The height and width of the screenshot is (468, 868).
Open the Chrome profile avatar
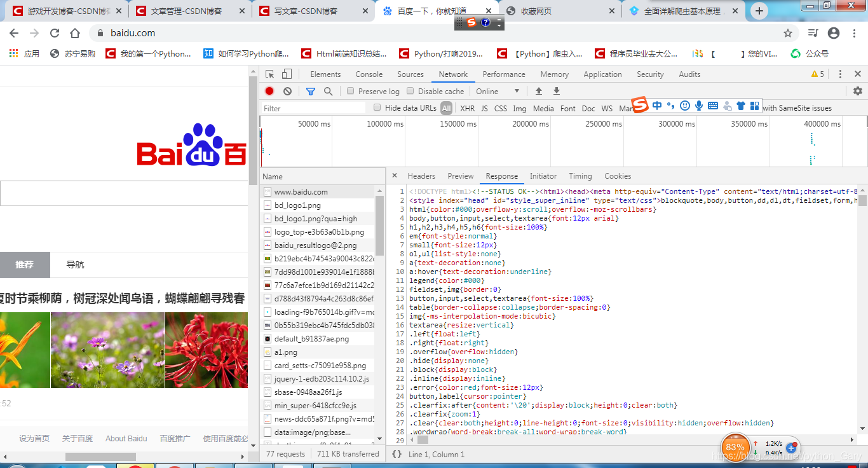pyautogui.click(x=834, y=33)
